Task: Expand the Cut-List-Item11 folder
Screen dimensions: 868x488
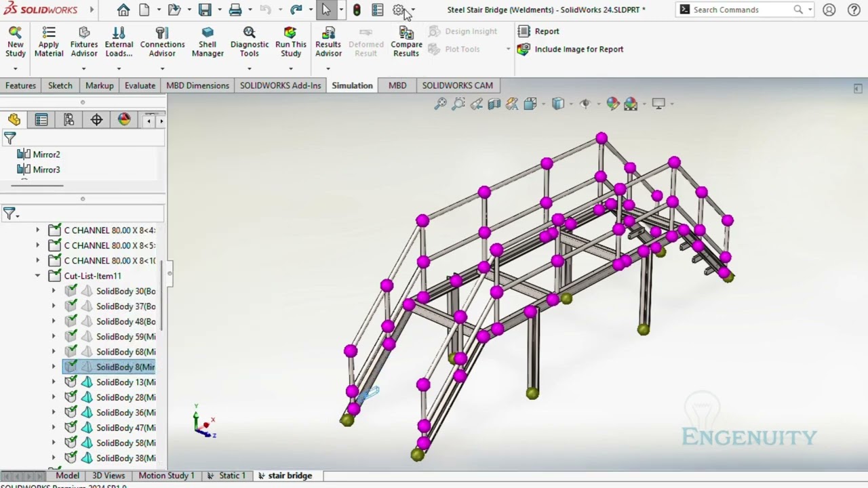Action: (38, 276)
